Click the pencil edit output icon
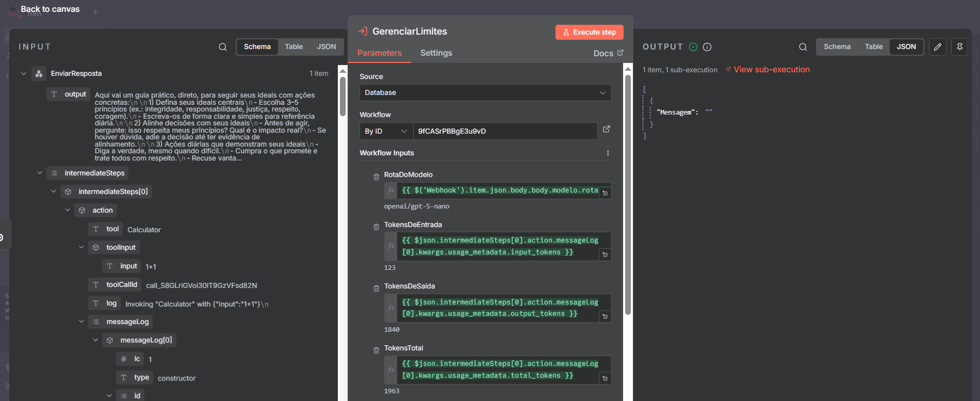 [937, 47]
